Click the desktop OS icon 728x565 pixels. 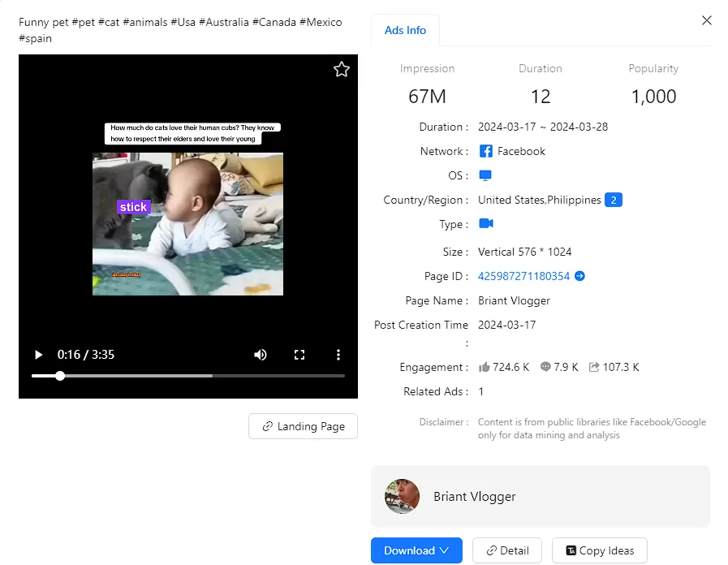point(485,175)
